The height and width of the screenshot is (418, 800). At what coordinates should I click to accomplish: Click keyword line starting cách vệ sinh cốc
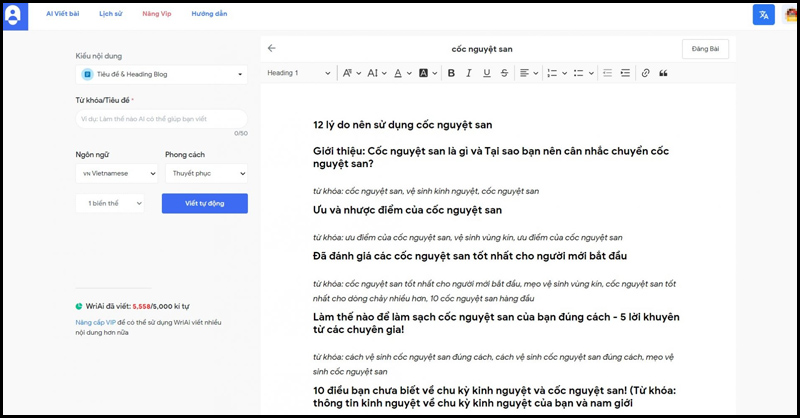493,364
